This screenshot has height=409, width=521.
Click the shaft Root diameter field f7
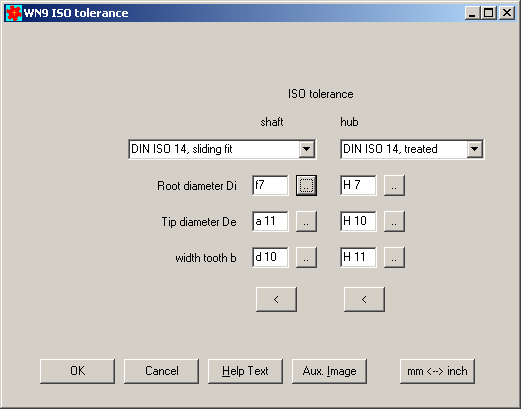click(x=270, y=185)
